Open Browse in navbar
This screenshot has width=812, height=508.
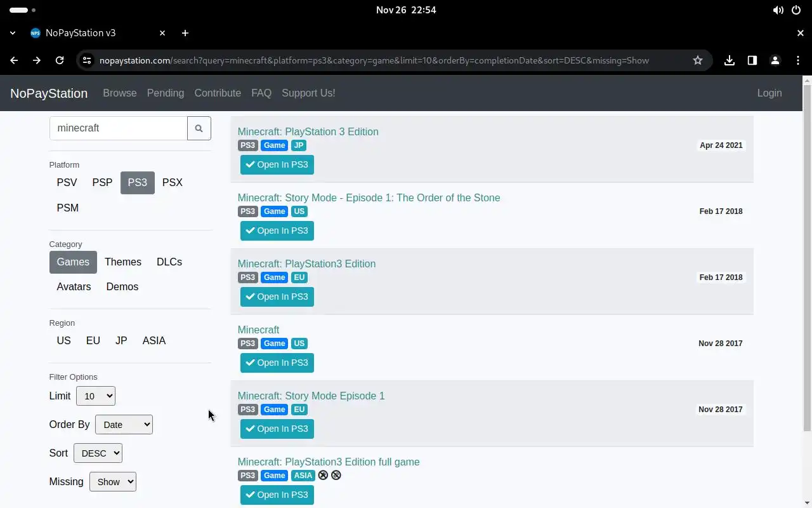[120, 93]
